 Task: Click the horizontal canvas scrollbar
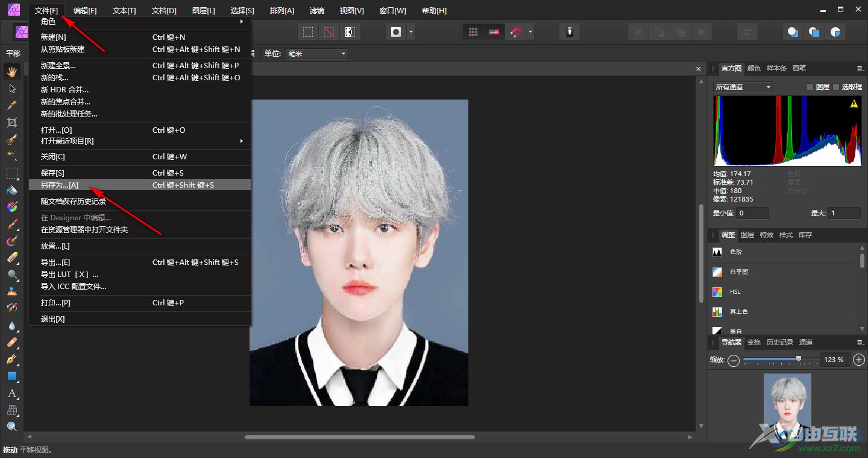tap(359, 437)
